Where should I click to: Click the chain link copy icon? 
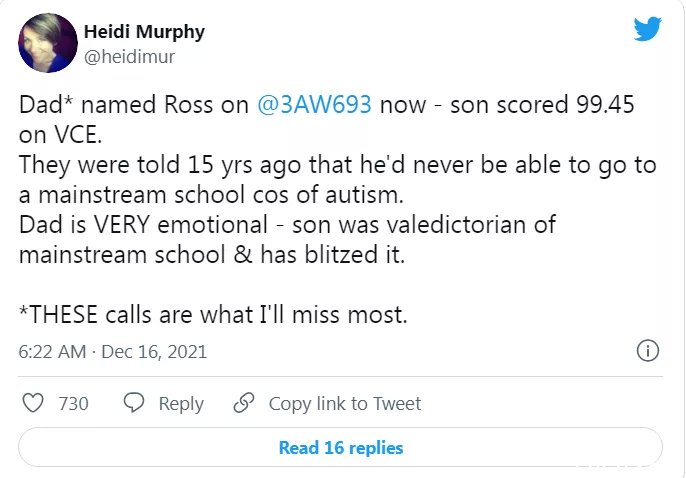(x=244, y=403)
